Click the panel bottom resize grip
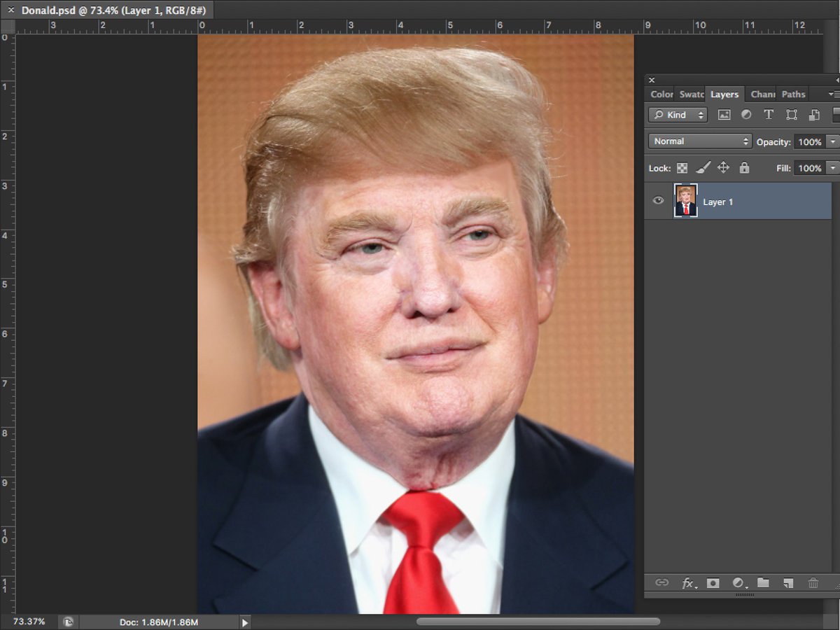The height and width of the screenshot is (630, 840). pos(745,595)
